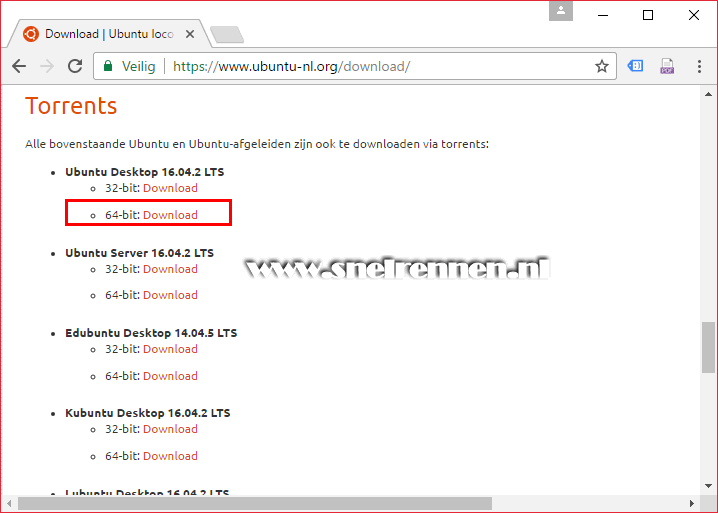Click the scroll right arrow
718x513 pixels.
[691, 503]
